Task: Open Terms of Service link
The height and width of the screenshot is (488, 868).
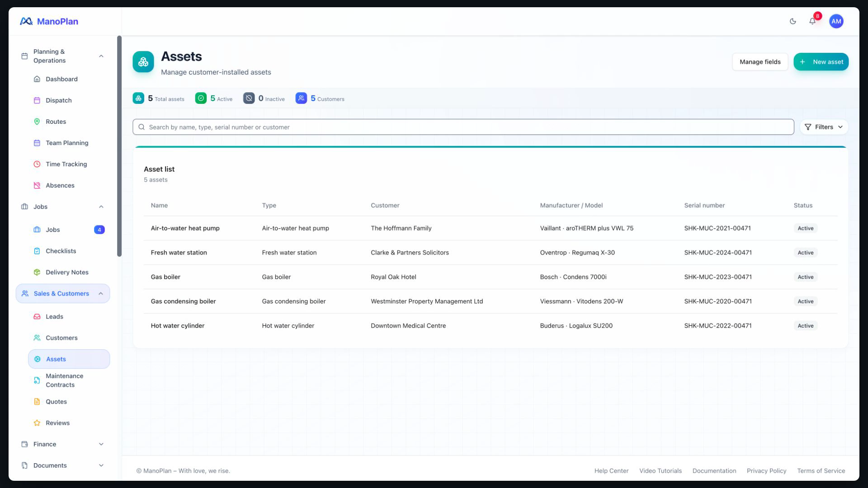Action: (x=821, y=471)
